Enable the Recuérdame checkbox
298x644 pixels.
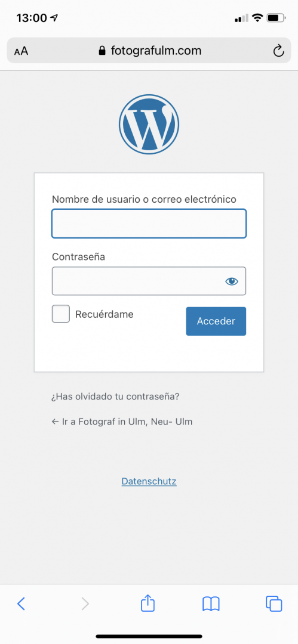point(61,314)
